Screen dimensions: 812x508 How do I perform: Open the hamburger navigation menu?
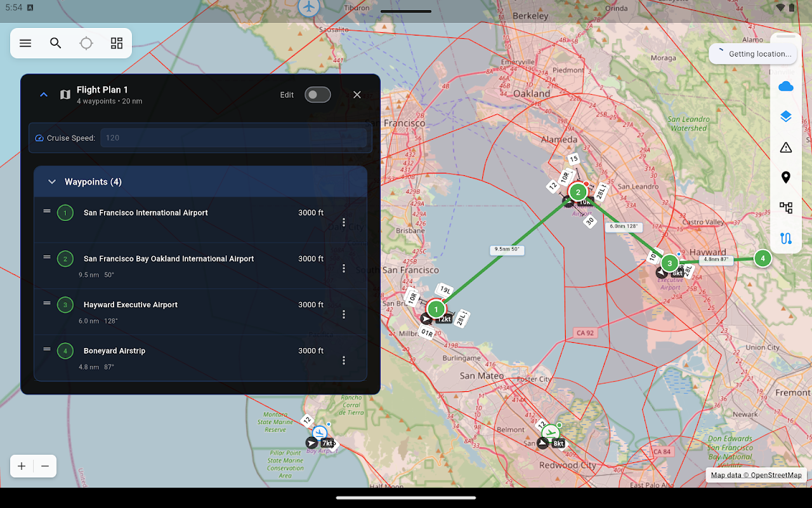pyautogui.click(x=25, y=43)
